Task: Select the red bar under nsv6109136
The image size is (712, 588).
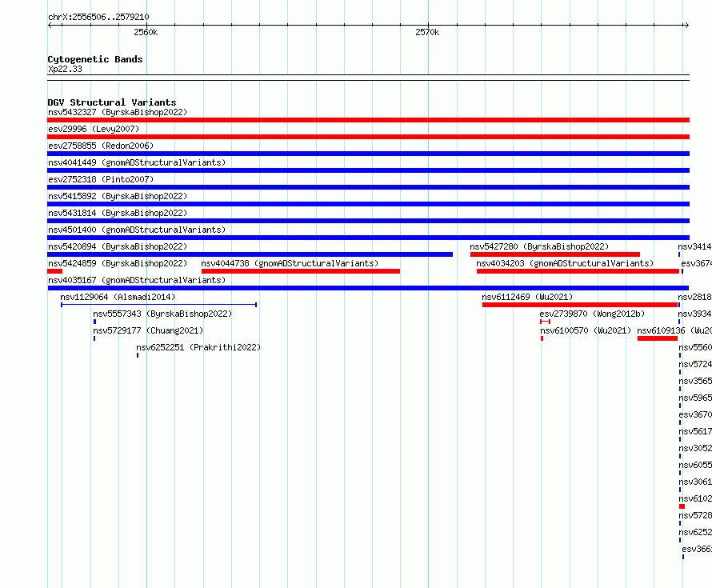Action: 658,338
